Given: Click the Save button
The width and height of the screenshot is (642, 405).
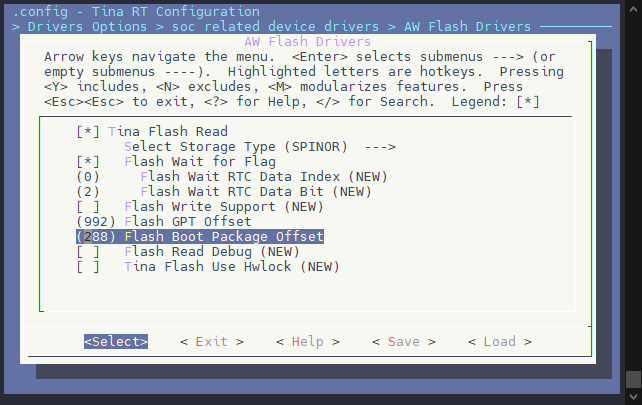Looking at the screenshot, I should click(404, 342).
